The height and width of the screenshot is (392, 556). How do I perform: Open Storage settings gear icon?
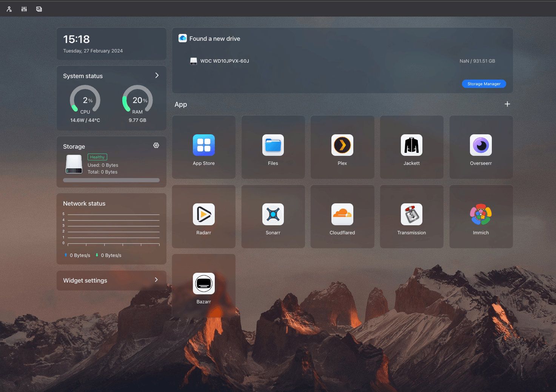(x=156, y=146)
